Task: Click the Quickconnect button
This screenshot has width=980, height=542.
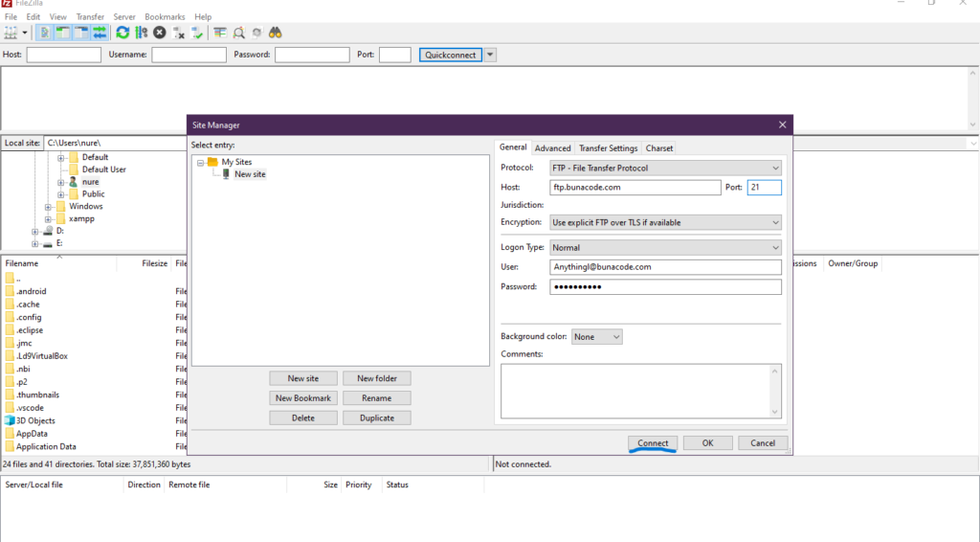Action: pyautogui.click(x=451, y=55)
